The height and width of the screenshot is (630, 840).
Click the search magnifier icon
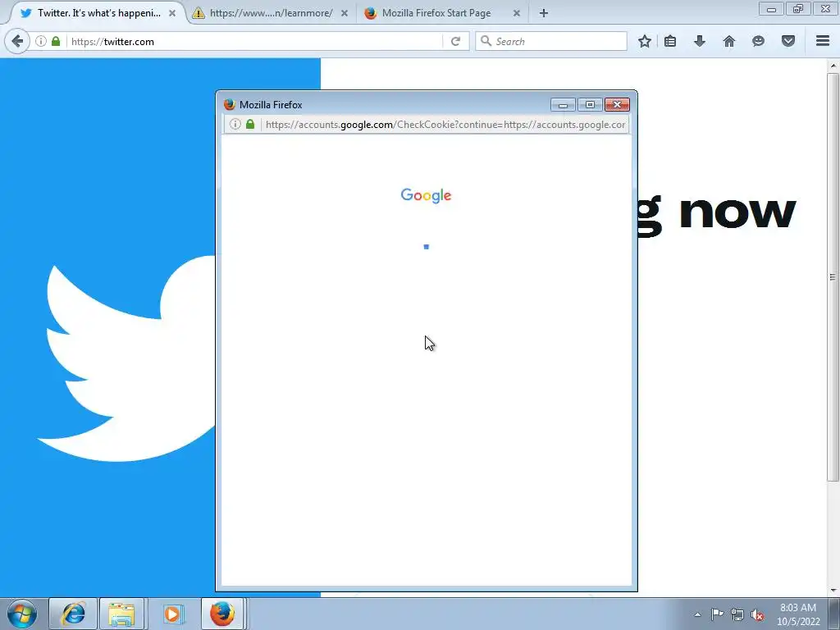[x=486, y=41]
